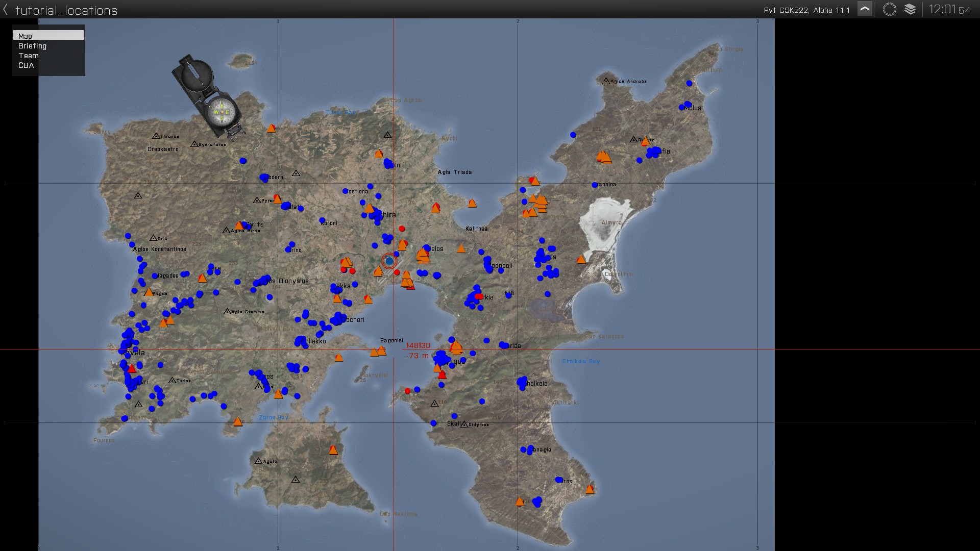Click the back arrow beside tutorial_locations
Viewport: 980px width, 551px height.
coord(6,10)
